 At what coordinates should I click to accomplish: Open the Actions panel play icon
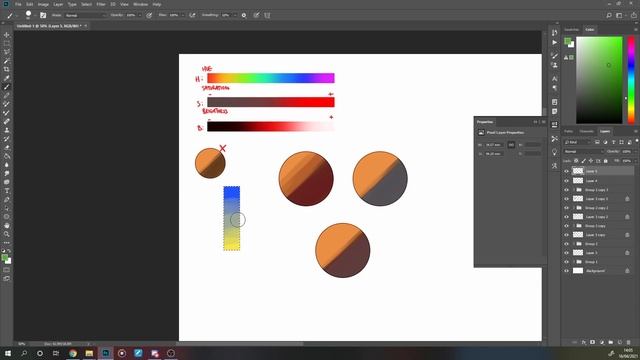coord(554,42)
